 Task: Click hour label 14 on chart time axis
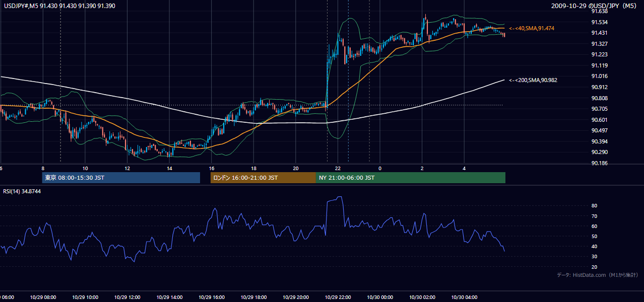click(170, 168)
